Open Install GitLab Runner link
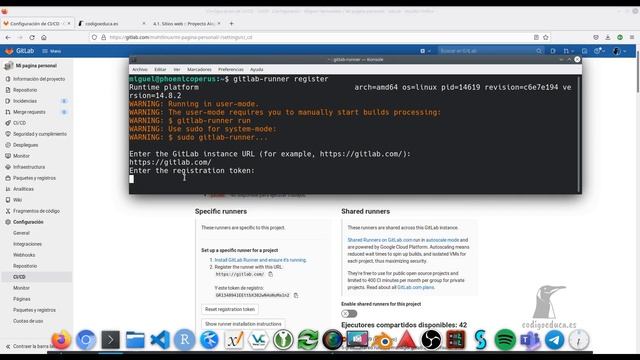Screen dimensions: 640x360 click(x=260, y=260)
